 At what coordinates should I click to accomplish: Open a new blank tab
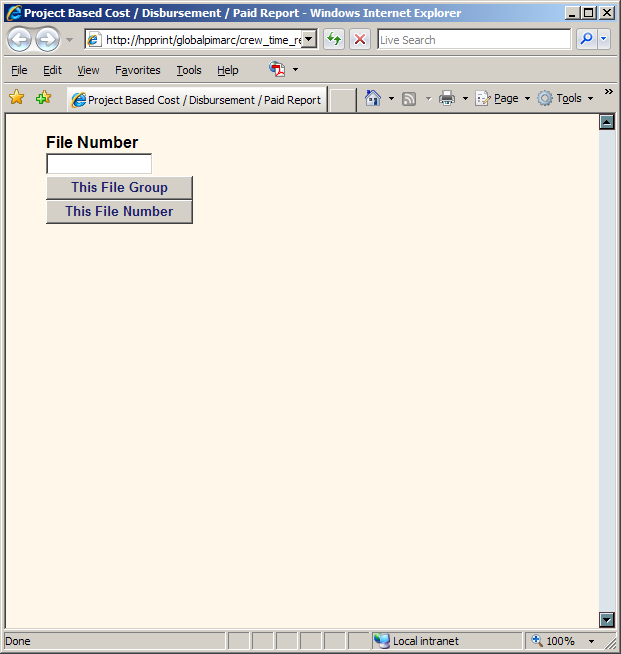tap(342, 100)
